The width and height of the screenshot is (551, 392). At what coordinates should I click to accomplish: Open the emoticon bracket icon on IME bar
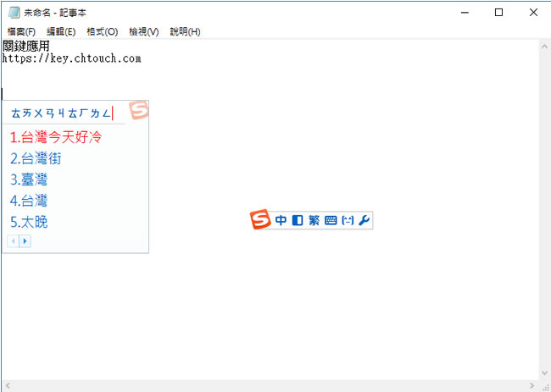click(348, 220)
